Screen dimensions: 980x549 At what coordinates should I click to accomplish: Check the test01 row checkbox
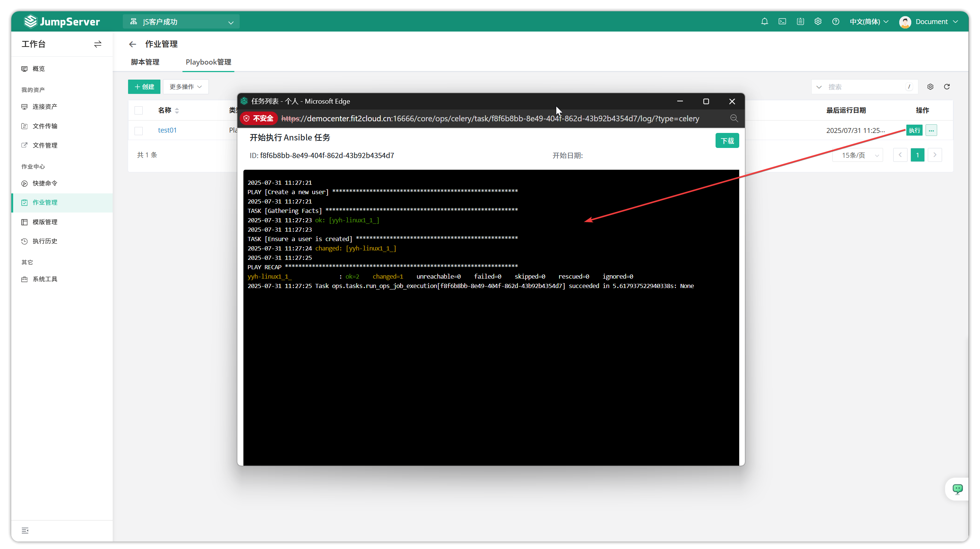pos(139,130)
